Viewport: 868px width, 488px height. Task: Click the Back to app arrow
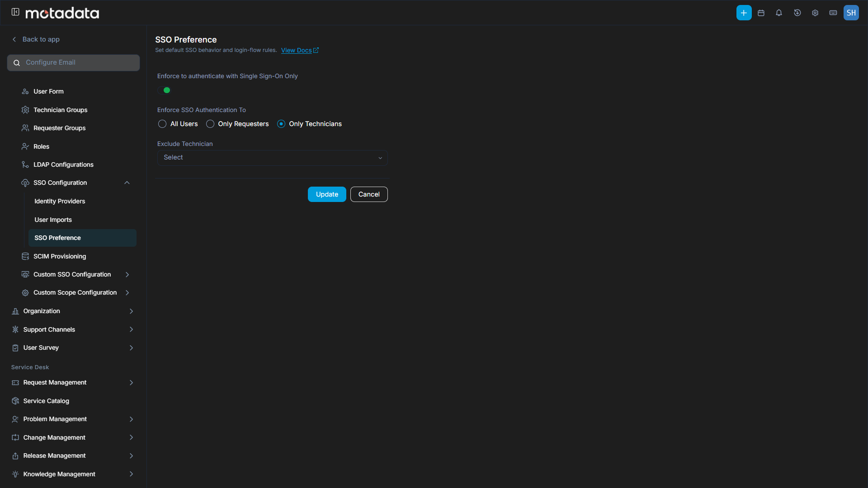coord(14,39)
